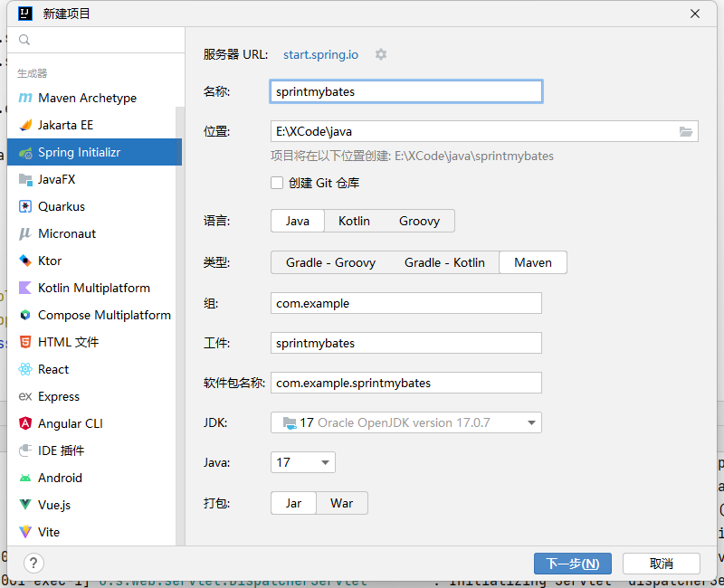724x588 pixels.
Task: Click the artifact (工件) field
Action: click(405, 343)
